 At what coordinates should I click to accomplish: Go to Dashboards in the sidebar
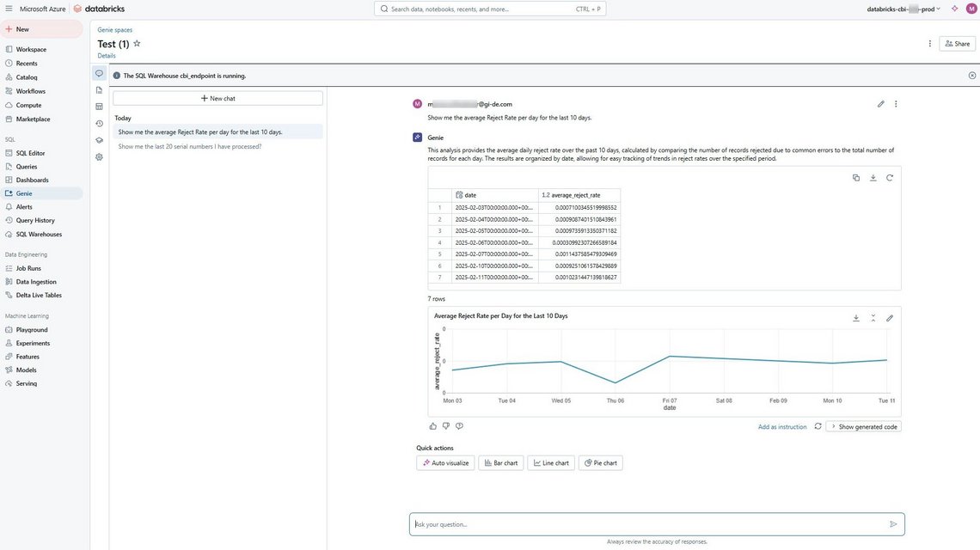32,180
